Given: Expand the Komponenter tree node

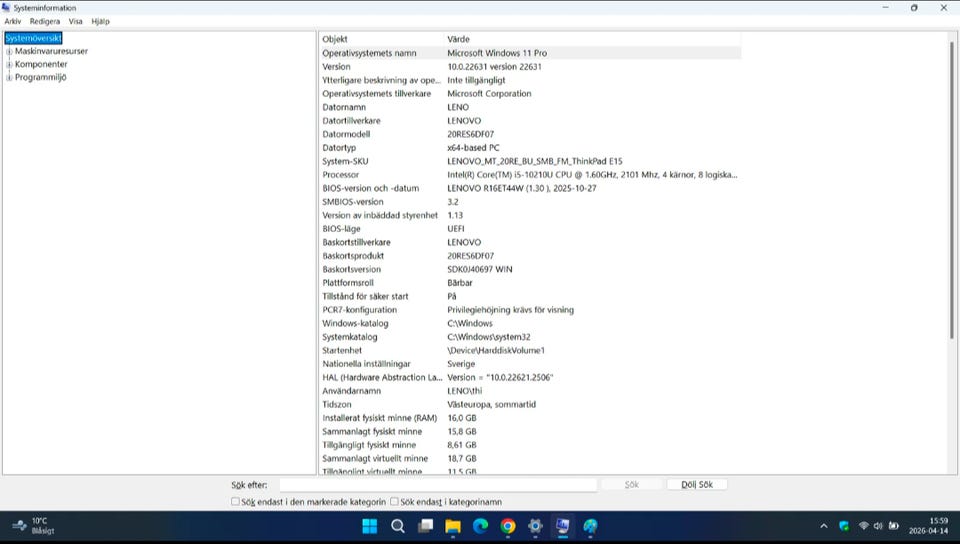Looking at the screenshot, I should (9, 64).
